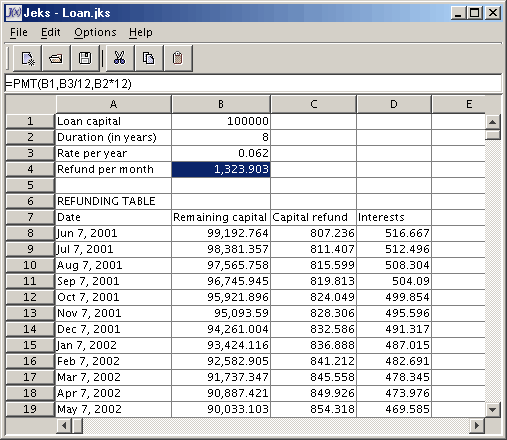The image size is (507, 440).
Task: Click the Jeks application icon in title bar
Action: point(14,13)
